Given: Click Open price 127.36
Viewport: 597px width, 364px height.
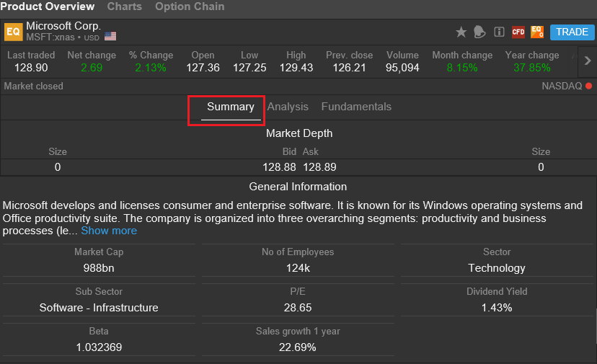Looking at the screenshot, I should pyautogui.click(x=203, y=68).
